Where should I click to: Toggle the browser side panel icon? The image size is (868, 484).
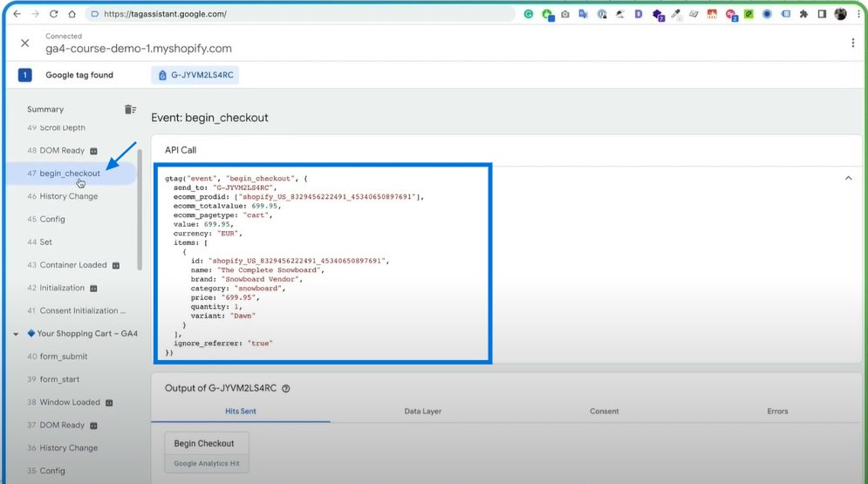pyautogui.click(x=822, y=14)
